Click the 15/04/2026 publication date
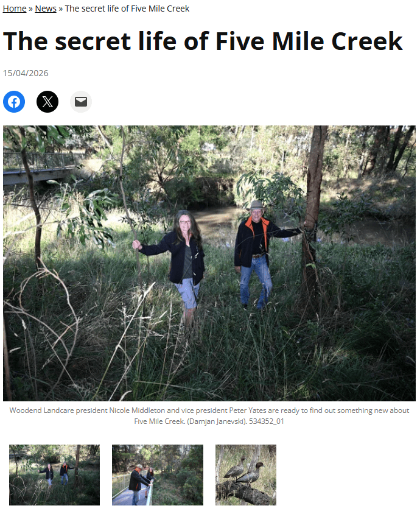 [26, 73]
